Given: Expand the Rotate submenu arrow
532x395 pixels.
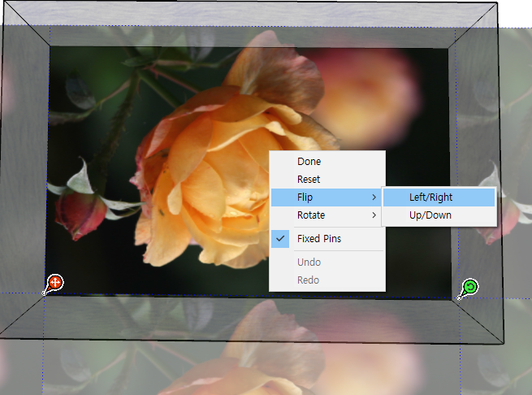Looking at the screenshot, I should [374, 215].
